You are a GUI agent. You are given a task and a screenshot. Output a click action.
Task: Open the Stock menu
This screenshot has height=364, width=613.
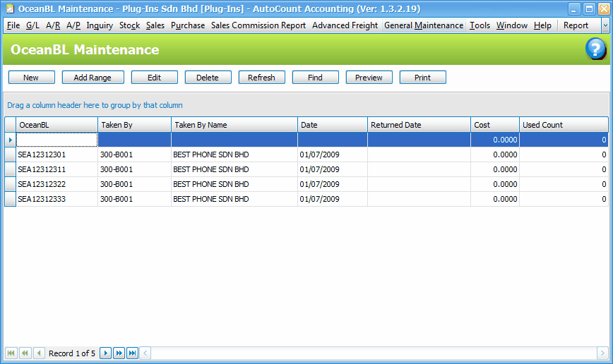click(x=129, y=25)
